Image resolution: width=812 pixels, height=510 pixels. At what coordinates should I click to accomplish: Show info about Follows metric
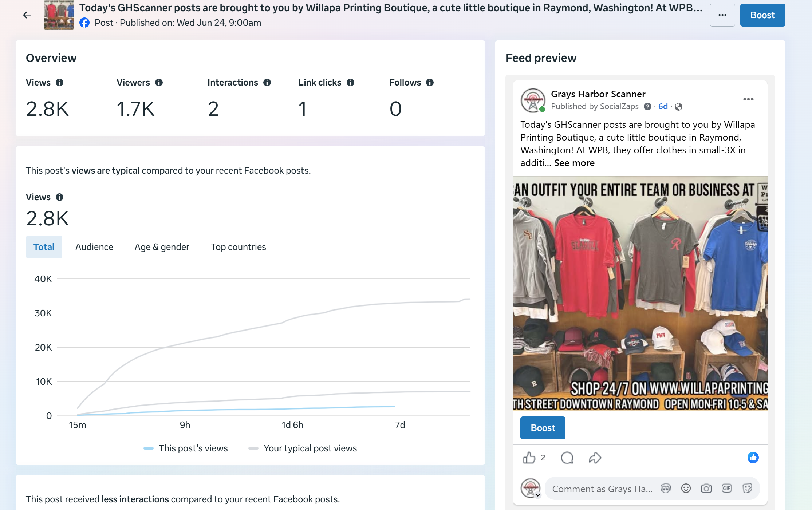430,83
